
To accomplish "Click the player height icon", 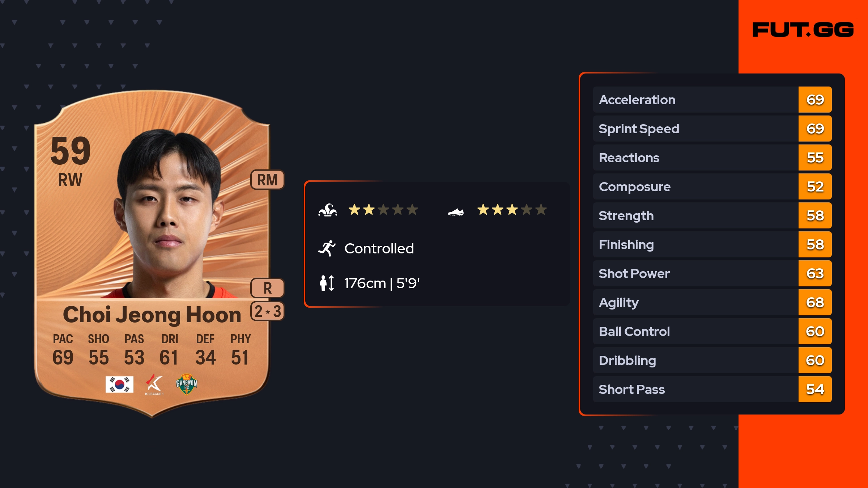I will pyautogui.click(x=327, y=283).
